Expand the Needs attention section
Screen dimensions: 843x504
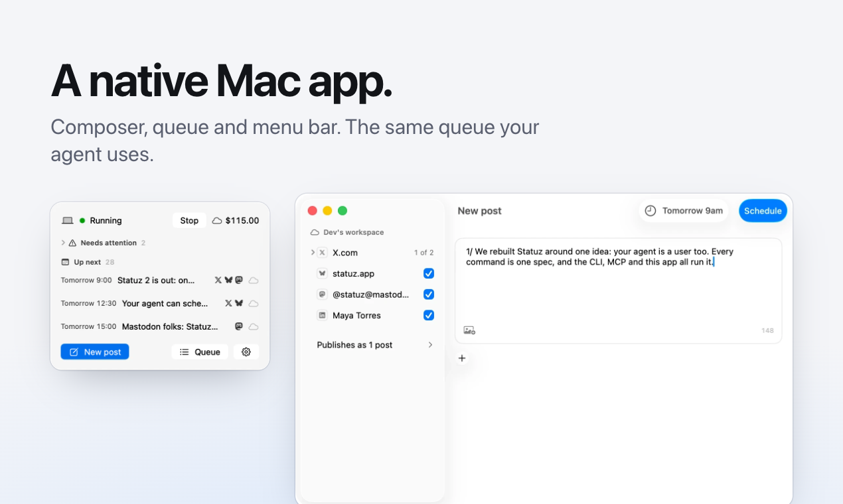point(63,243)
